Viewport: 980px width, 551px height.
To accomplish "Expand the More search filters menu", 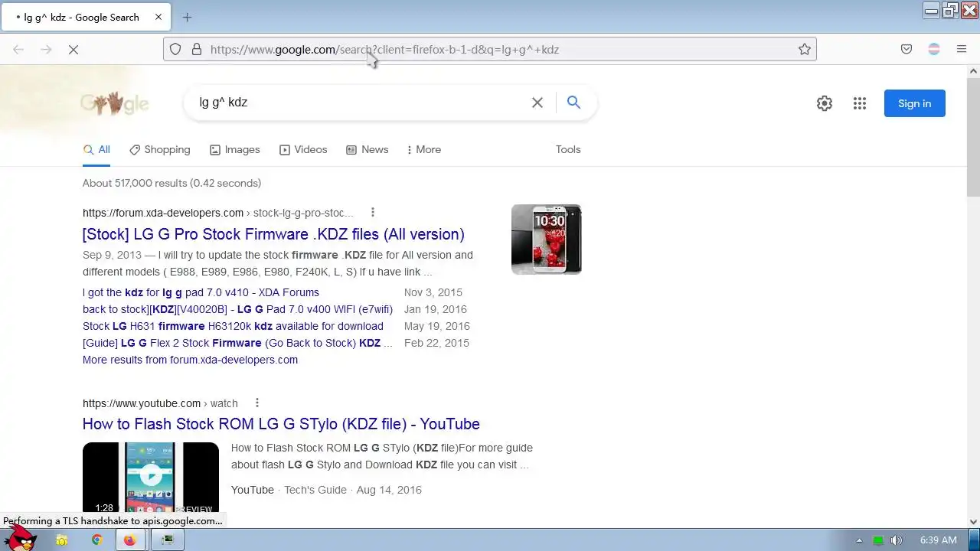I will [424, 149].
